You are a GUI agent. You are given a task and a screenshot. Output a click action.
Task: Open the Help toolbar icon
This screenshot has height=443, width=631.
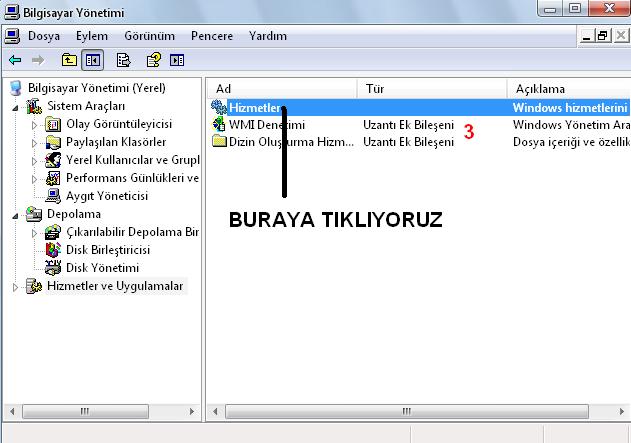154,60
